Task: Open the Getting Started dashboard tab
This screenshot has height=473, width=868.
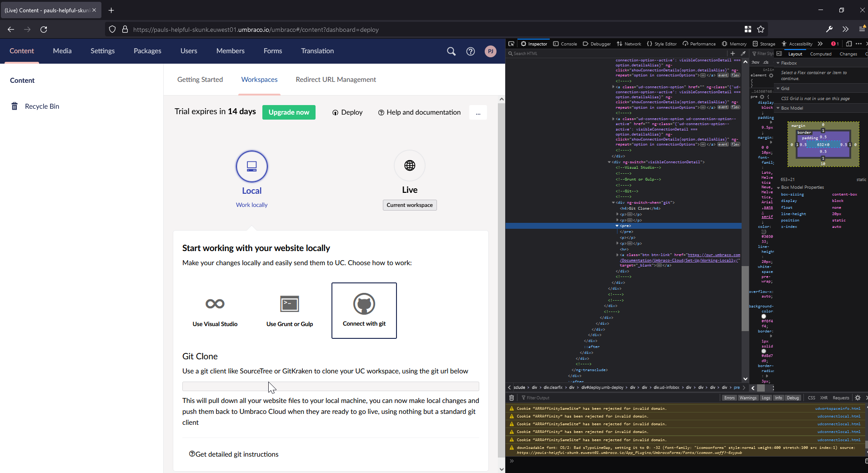Action: [200, 80]
